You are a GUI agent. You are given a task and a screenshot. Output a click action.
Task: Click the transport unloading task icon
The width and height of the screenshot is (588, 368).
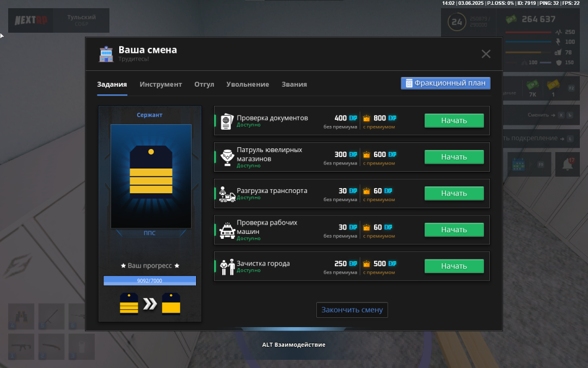click(x=227, y=194)
